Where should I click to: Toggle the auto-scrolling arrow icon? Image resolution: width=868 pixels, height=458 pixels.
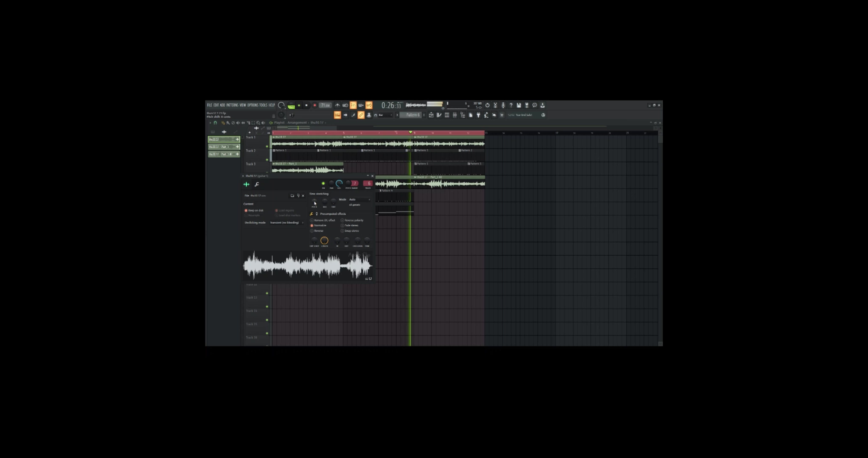pos(345,115)
